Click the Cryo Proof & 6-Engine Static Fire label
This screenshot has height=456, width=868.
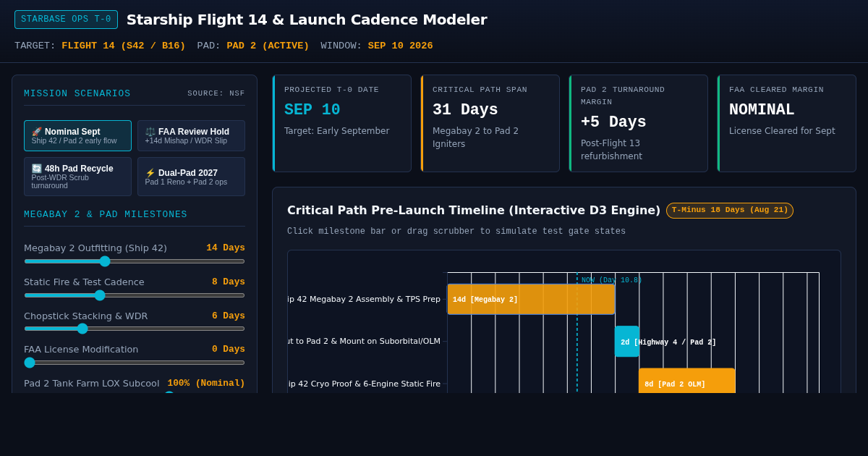pyautogui.click(x=364, y=384)
